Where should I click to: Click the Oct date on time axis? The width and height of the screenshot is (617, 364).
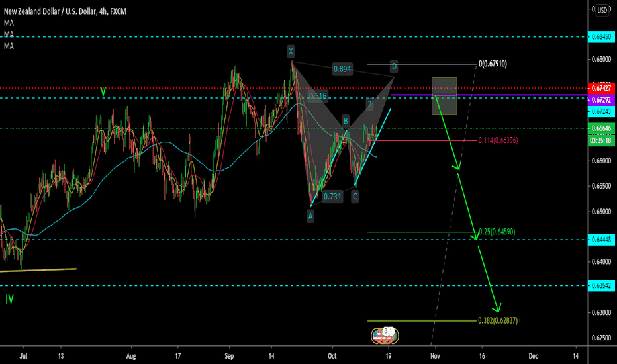pyautogui.click(x=332, y=356)
